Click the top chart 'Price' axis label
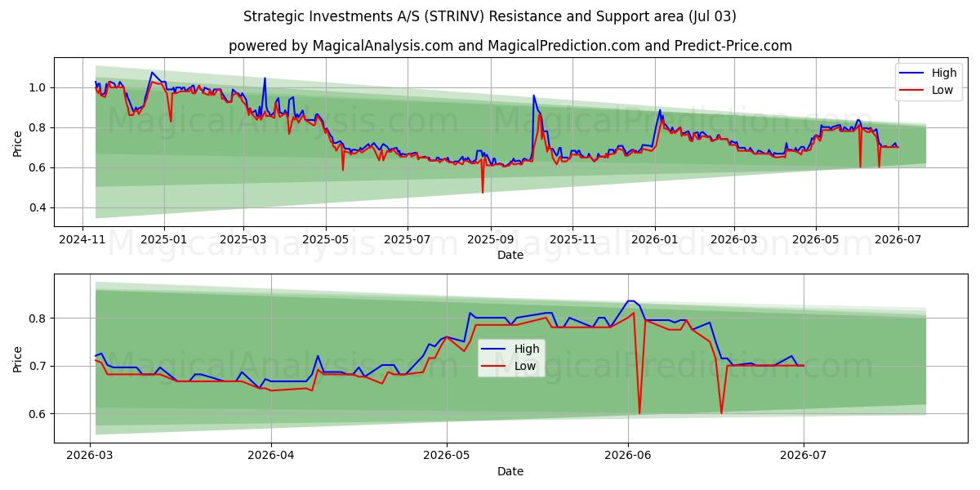 click(x=18, y=142)
